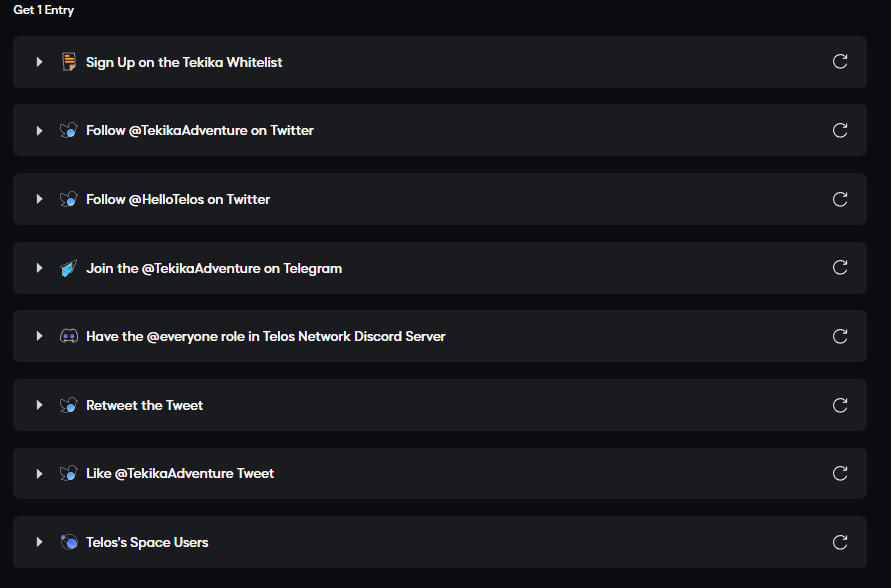This screenshot has height=588, width=891.
Task: Refresh the Telos's Space Users task
Action: 840,542
